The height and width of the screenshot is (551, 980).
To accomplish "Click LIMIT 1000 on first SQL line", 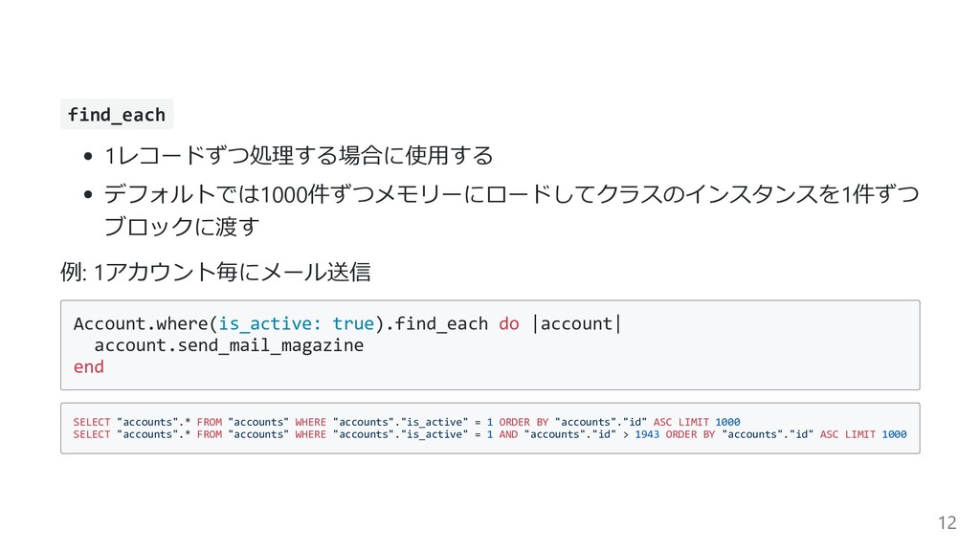I will point(709,422).
